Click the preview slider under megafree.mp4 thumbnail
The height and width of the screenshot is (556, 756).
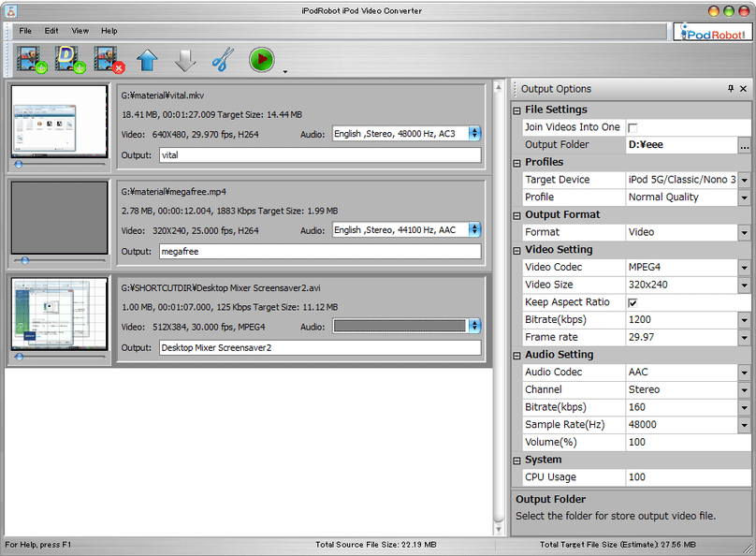click(x=59, y=261)
